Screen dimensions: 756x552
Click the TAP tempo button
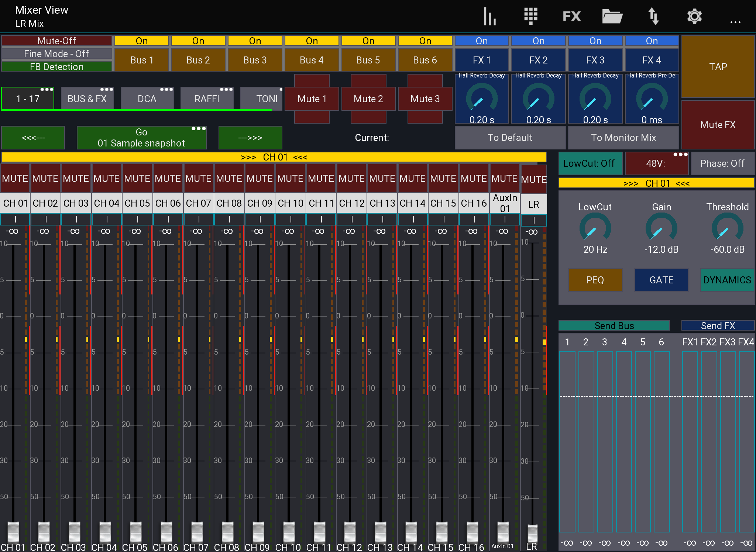coord(718,66)
